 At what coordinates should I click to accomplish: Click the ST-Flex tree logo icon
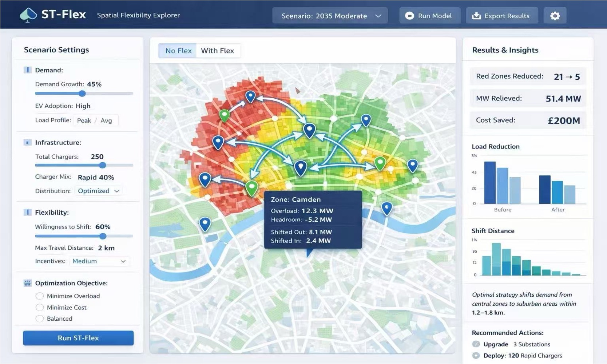[x=28, y=15]
